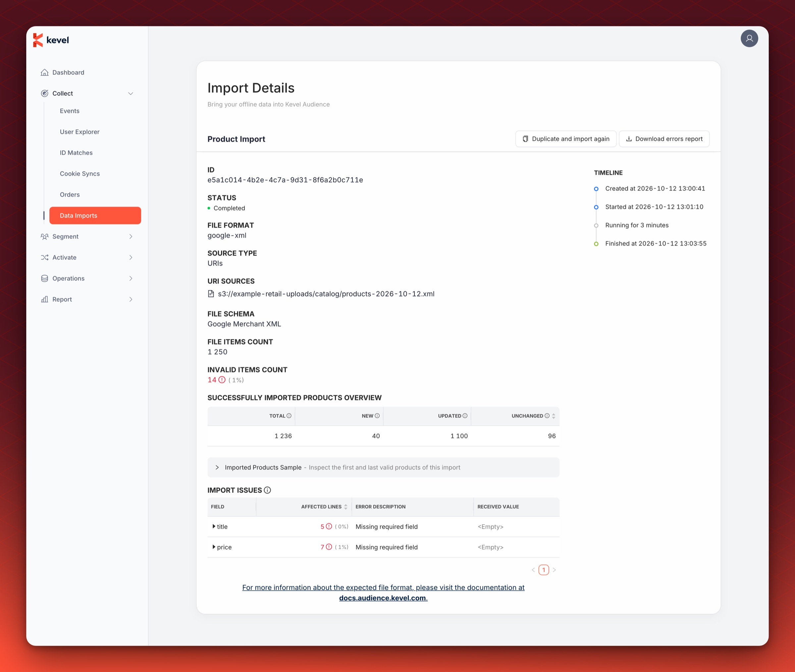795x672 pixels.
Task: Expand the Segment menu chevron
Action: (131, 237)
